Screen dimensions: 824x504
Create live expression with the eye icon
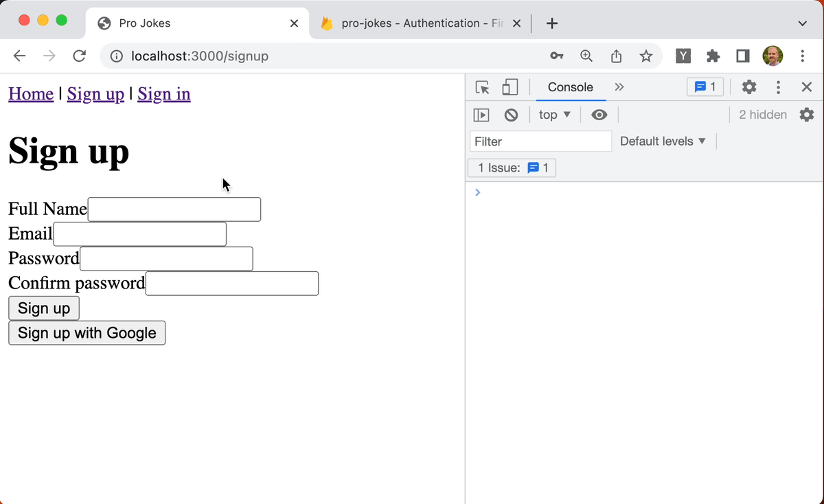599,115
